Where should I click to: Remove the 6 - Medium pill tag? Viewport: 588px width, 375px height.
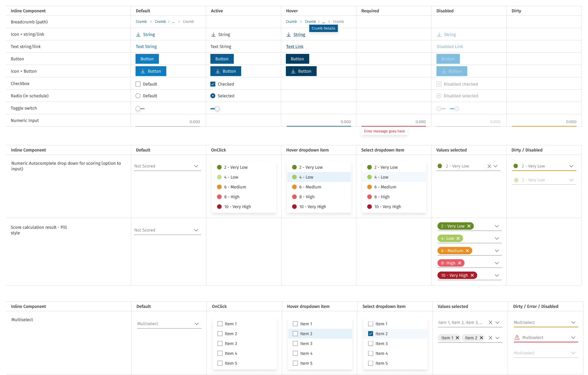pyautogui.click(x=467, y=251)
